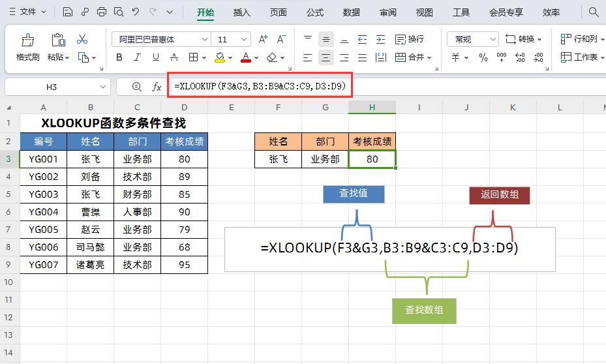The height and width of the screenshot is (364, 606).
Task: Click the Undo arrow icon
Action: click(136, 12)
